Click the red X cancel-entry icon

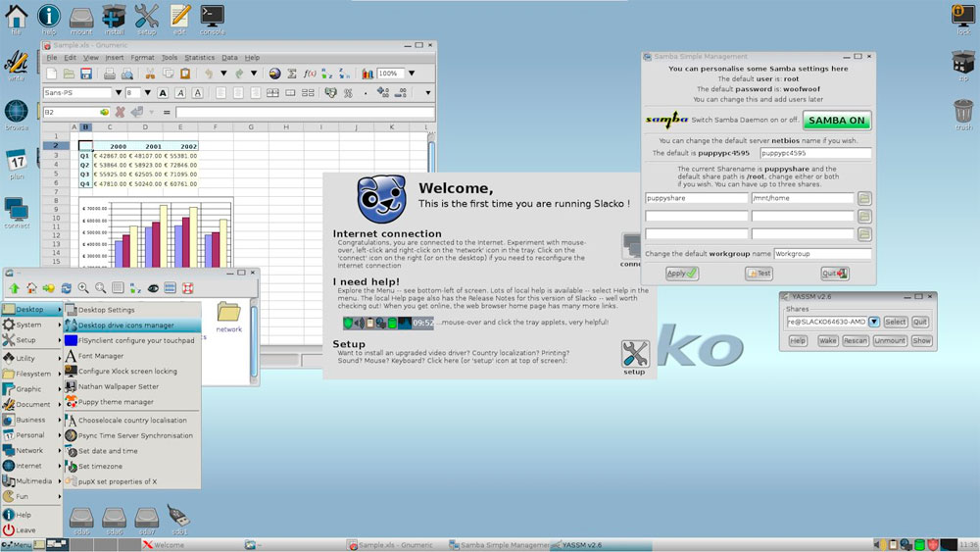[120, 113]
